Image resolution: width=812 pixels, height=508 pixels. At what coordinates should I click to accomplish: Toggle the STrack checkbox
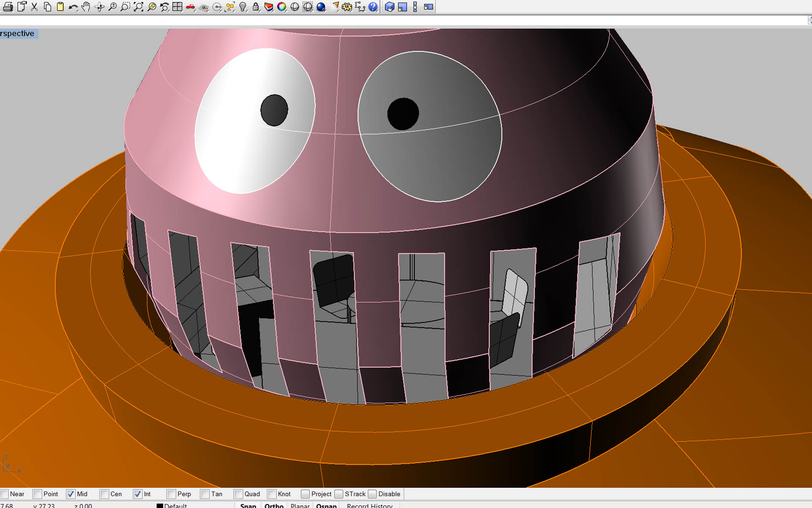[339, 494]
